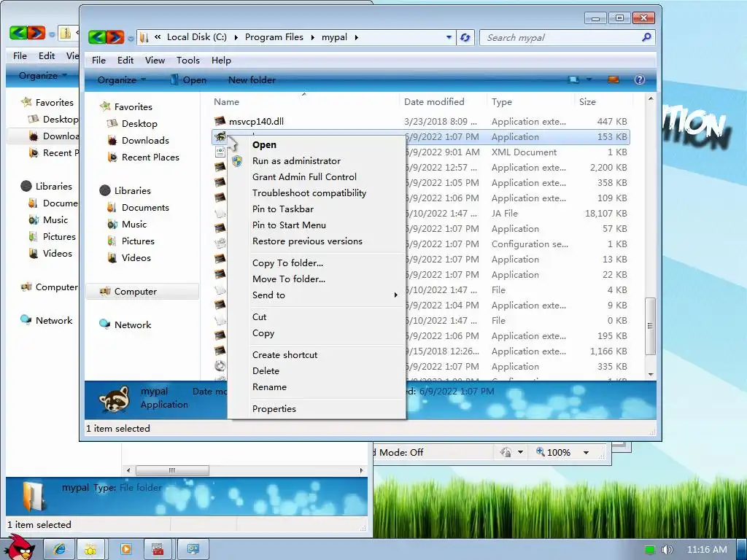The image size is (747, 560).
Task: Open Explorer help question-mark icon
Action: tap(639, 79)
